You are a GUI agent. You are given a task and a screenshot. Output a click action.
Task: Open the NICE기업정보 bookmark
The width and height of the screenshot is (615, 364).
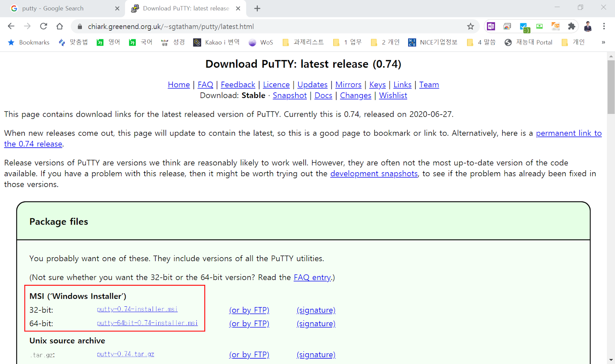coord(433,42)
